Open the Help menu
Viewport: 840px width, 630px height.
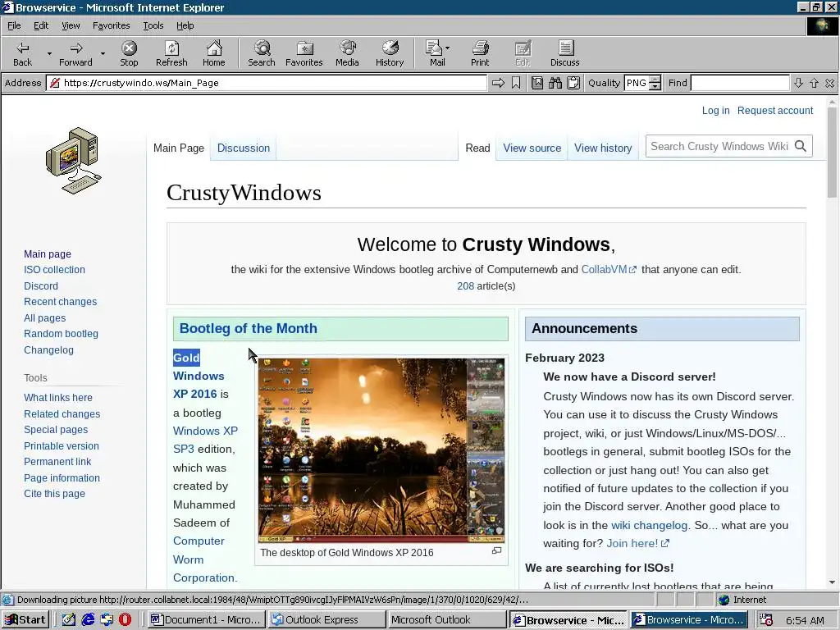pyautogui.click(x=185, y=25)
